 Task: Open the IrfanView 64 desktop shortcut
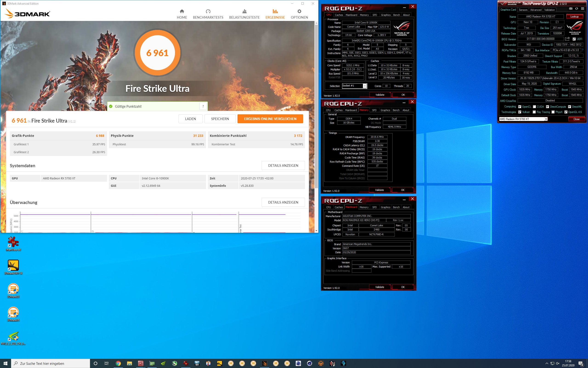13,244
